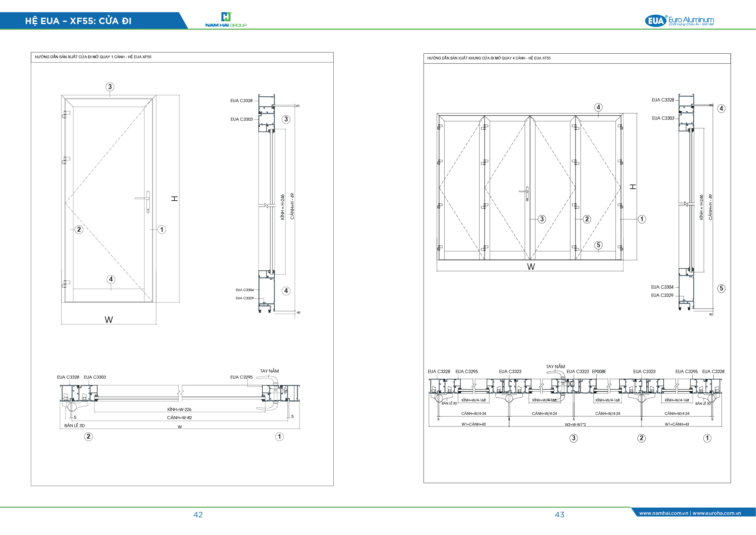The image size is (756, 535).
Task: Select the "EUA C3304" label on page 43
Action: point(662,287)
